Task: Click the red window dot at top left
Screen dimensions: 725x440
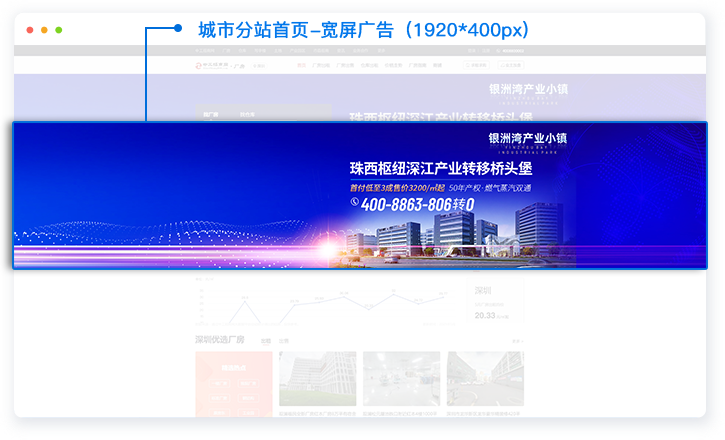Action: coord(30,30)
